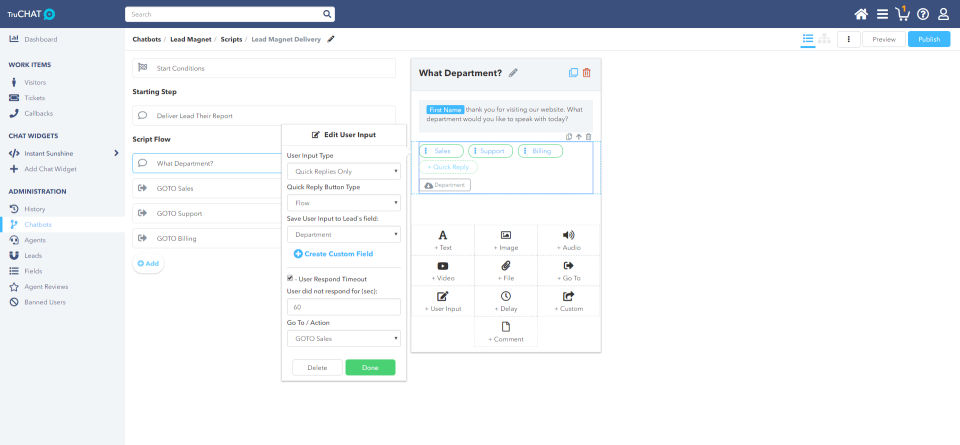Switch to flowchart view icon
Screen dimensions: 960x445
click(825, 39)
